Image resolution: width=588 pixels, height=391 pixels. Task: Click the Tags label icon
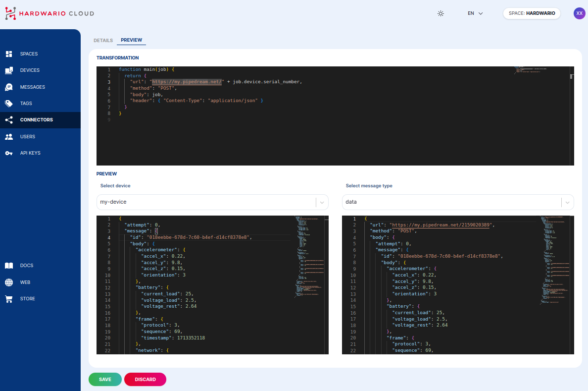point(9,104)
